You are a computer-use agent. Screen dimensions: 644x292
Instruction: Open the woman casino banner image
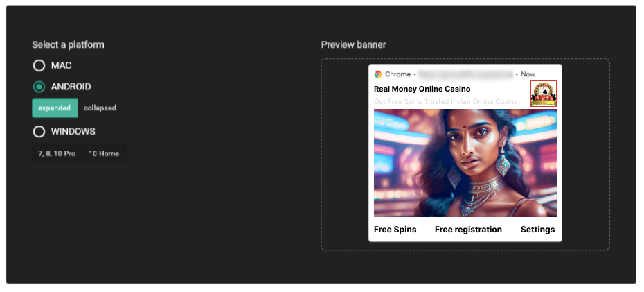point(465,163)
